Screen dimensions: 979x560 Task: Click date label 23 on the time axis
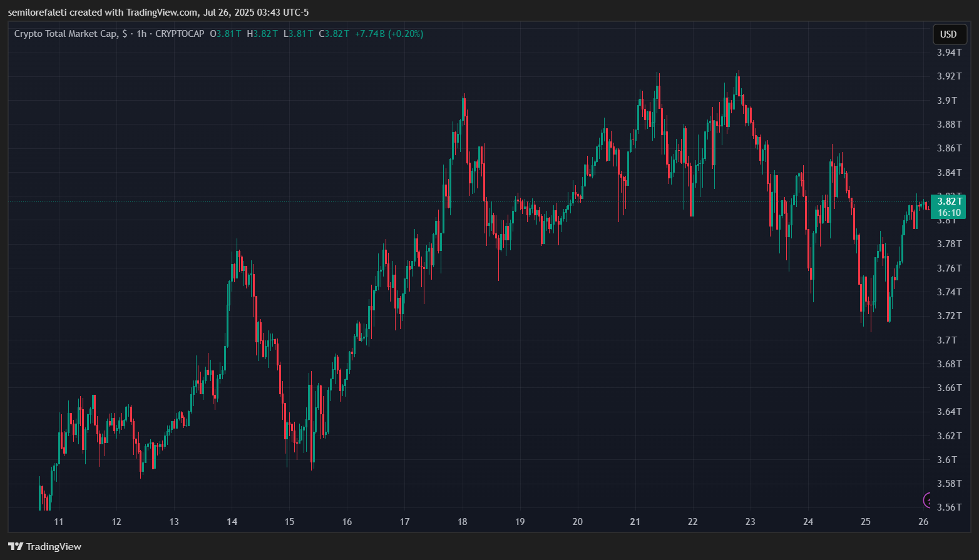pos(751,522)
